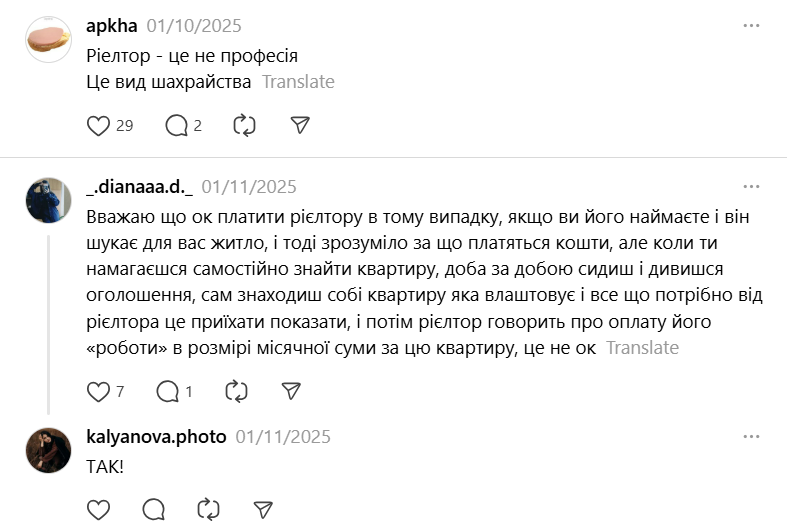View _.dianaaa.d._'s profile picture

48,201
